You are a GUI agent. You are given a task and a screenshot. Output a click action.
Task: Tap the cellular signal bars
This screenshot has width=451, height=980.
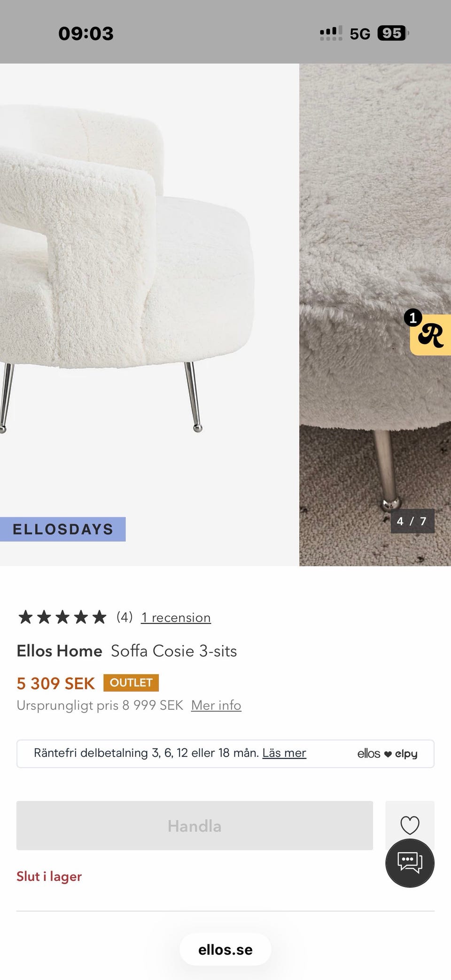[x=331, y=33]
